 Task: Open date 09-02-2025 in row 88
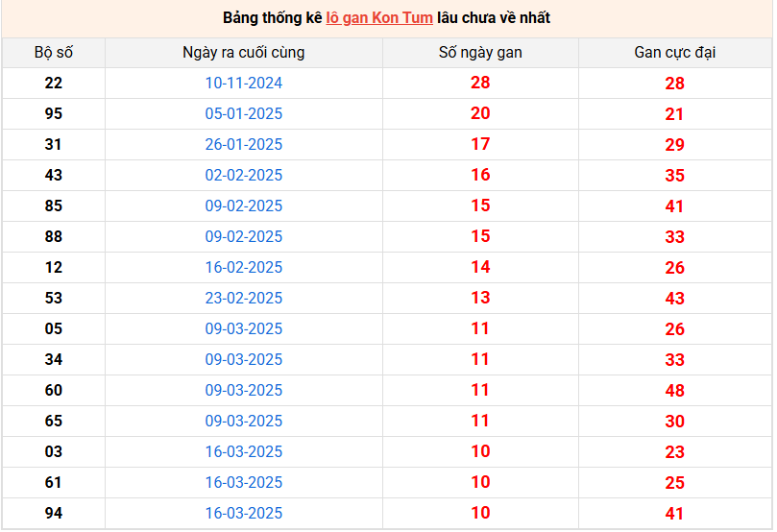pyautogui.click(x=244, y=237)
